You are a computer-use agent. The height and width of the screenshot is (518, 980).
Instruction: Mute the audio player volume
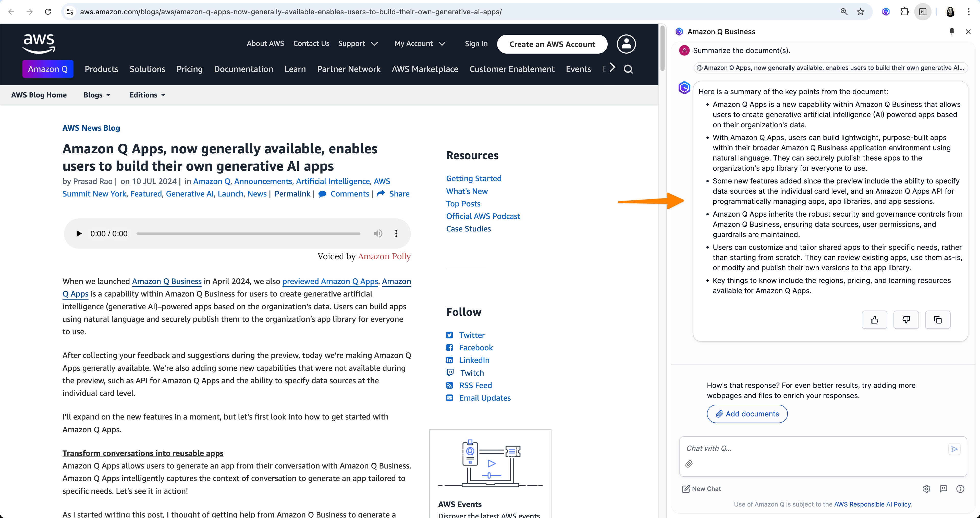[378, 233]
